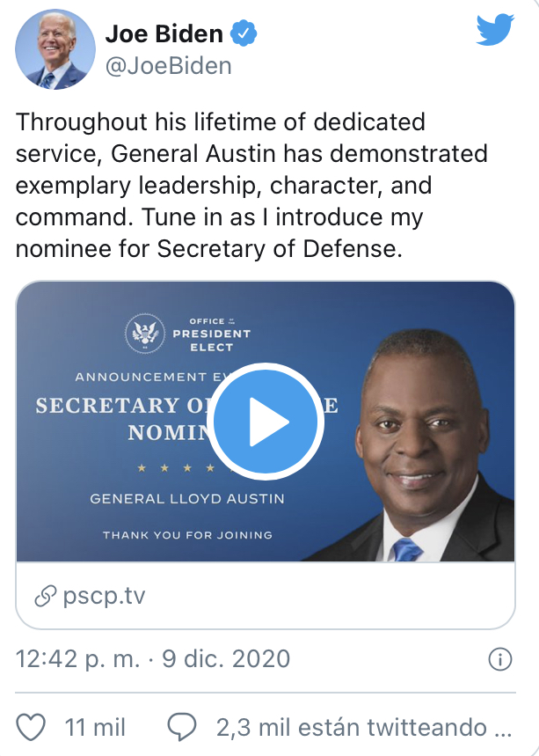The width and height of the screenshot is (539, 756).
Task: Click the 12:42 p. m. timestamp
Action: (x=77, y=659)
